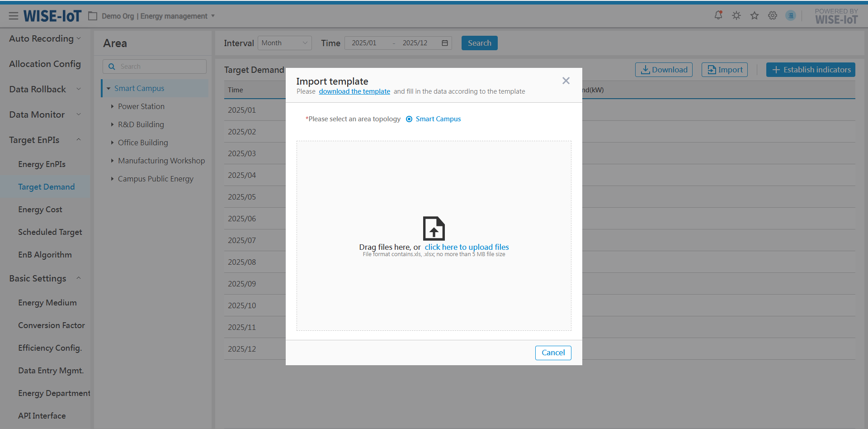
Task: Close the Import template dialog
Action: (566, 81)
